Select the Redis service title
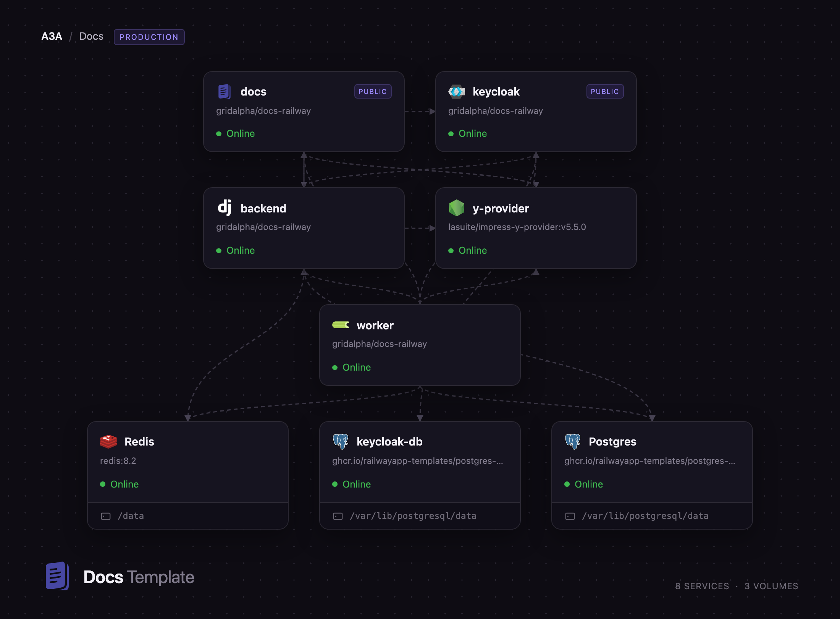This screenshot has height=619, width=840. pos(139,442)
